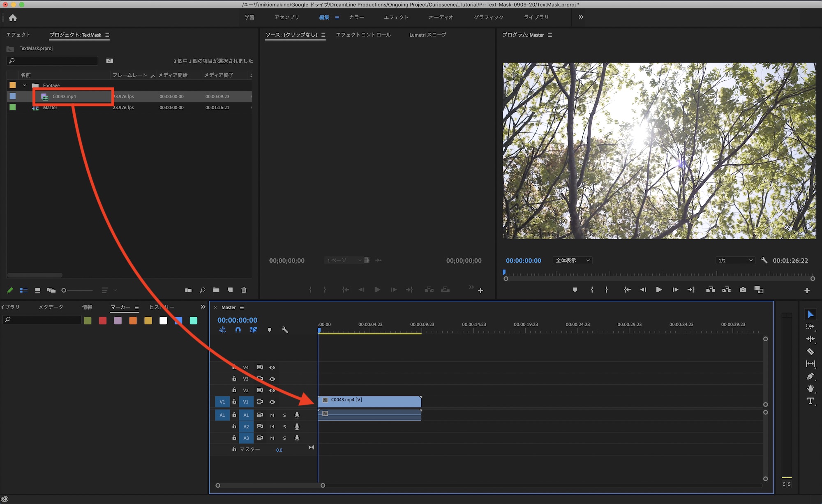Click Play in the Program monitor
Viewport: 822px width, 504px height.
pos(659,290)
